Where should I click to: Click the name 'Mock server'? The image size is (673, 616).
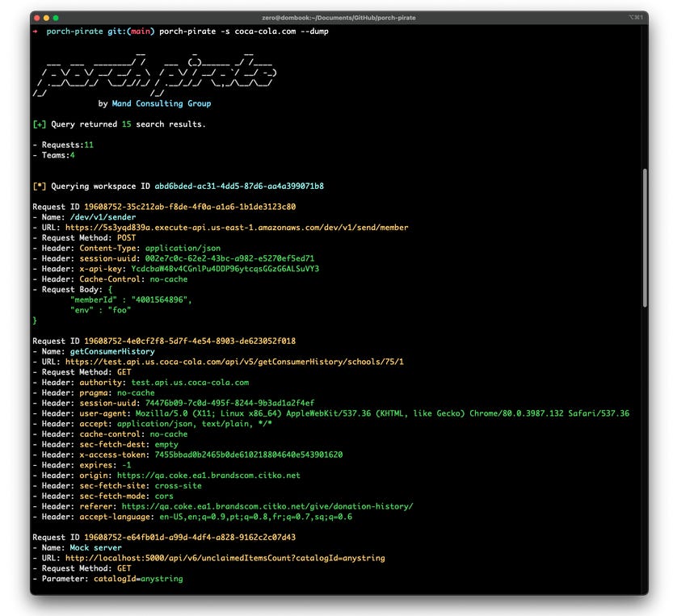[95, 548]
